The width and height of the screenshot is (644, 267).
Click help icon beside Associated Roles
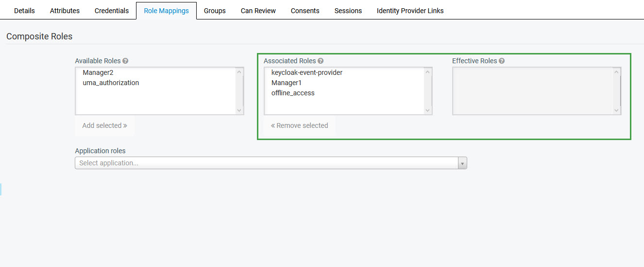(x=321, y=61)
